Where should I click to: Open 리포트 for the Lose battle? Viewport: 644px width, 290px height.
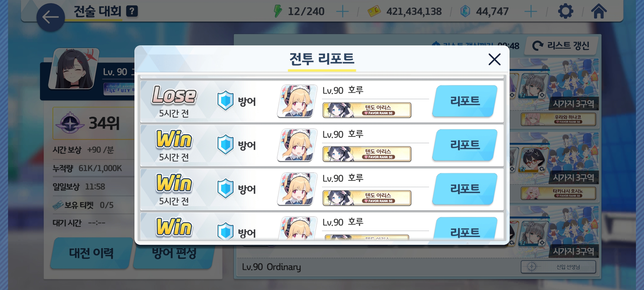click(x=465, y=101)
